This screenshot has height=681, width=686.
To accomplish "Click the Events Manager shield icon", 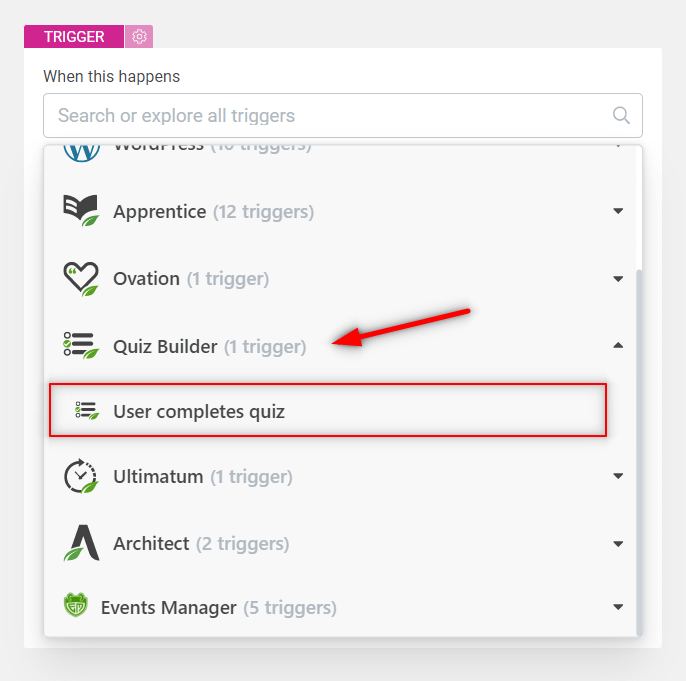I will coord(76,606).
